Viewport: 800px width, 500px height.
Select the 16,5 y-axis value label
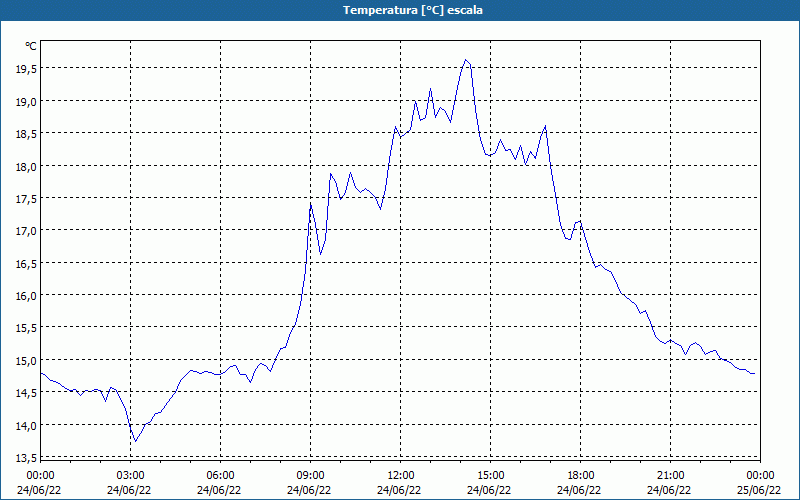point(26,264)
